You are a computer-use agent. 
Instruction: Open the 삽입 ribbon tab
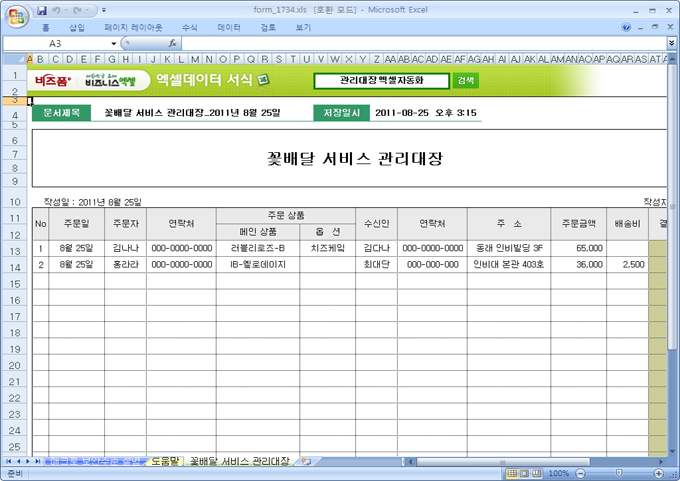tap(77, 28)
